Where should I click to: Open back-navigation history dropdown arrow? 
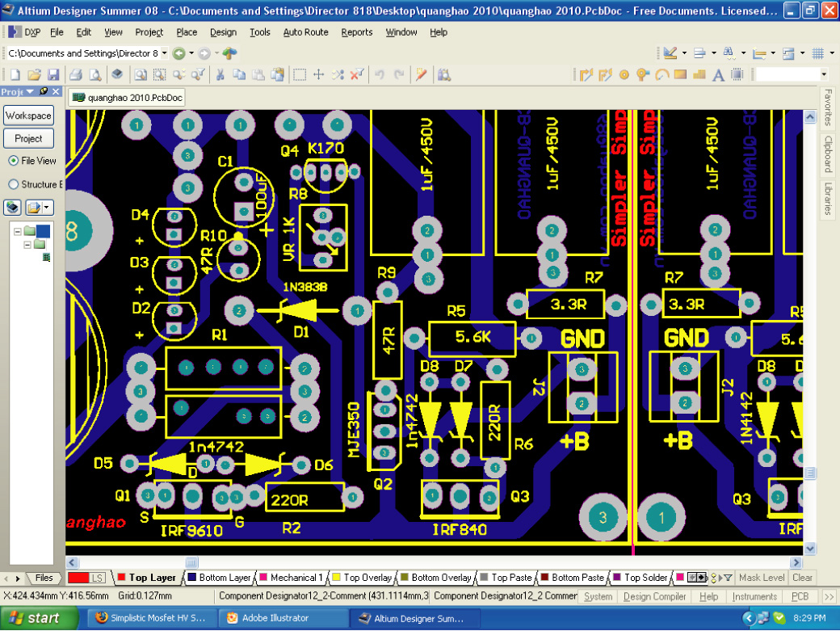coord(191,53)
